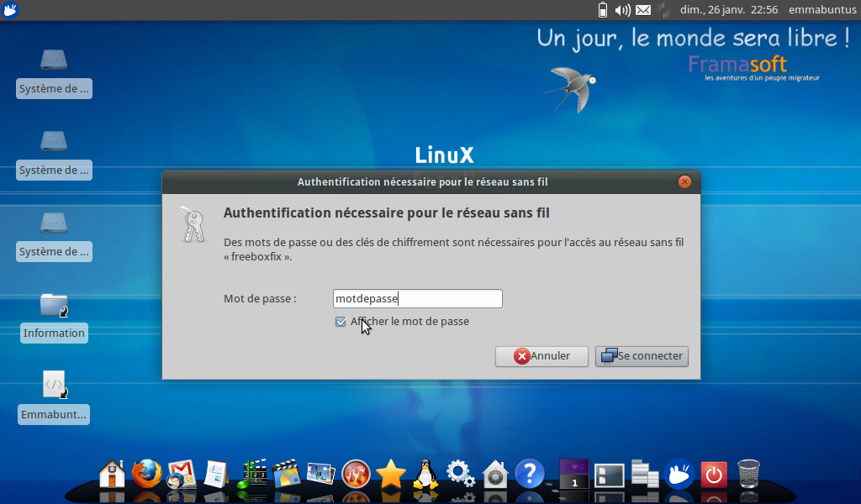Screen dimensions: 861x504
Task: Click the battery indicator in top panel
Action: (602, 10)
